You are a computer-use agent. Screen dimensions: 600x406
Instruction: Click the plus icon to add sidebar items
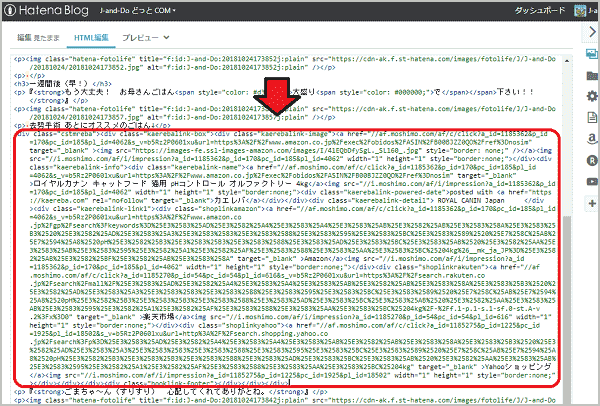(592, 203)
